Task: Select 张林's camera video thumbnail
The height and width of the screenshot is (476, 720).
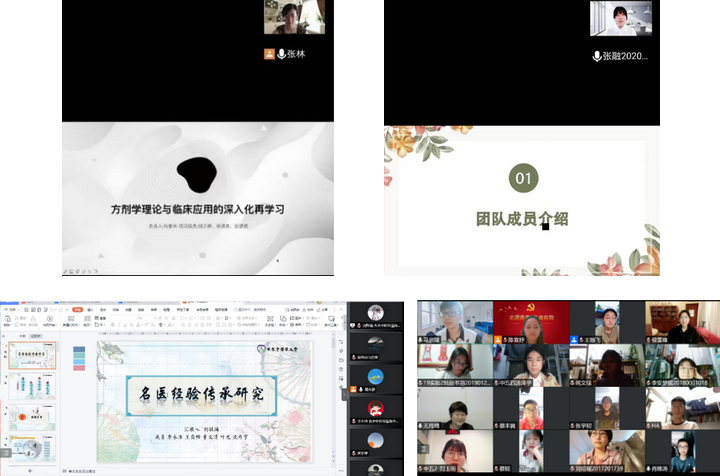Action: coord(294,18)
